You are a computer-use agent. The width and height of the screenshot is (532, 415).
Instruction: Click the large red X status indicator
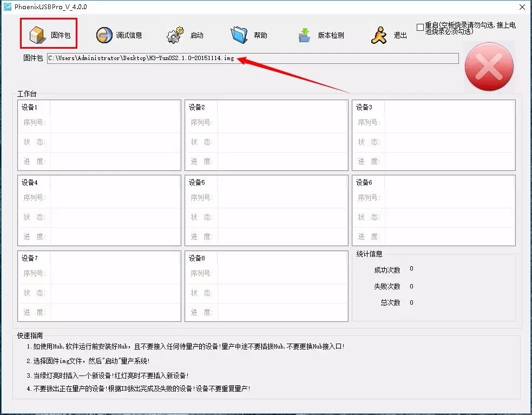489,67
